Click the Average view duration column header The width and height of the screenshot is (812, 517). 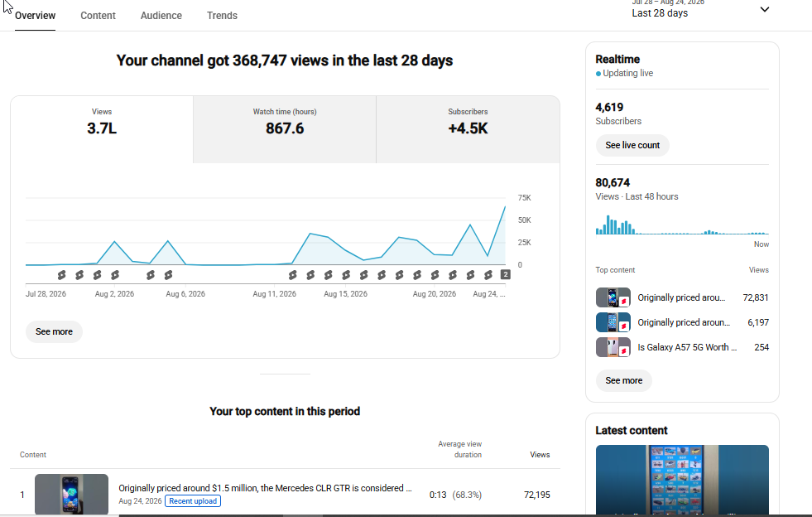click(x=460, y=450)
